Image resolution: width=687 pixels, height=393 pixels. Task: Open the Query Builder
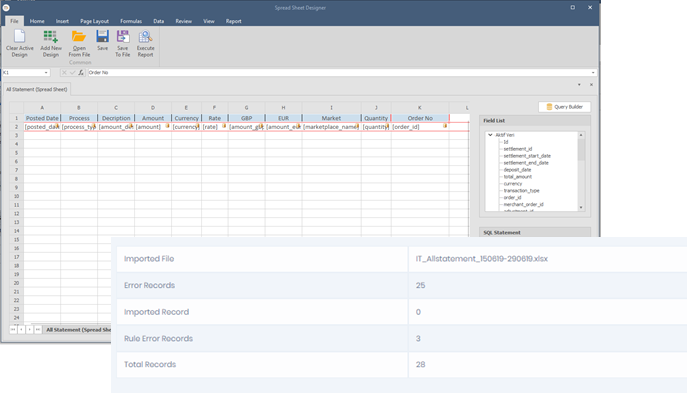[564, 107]
